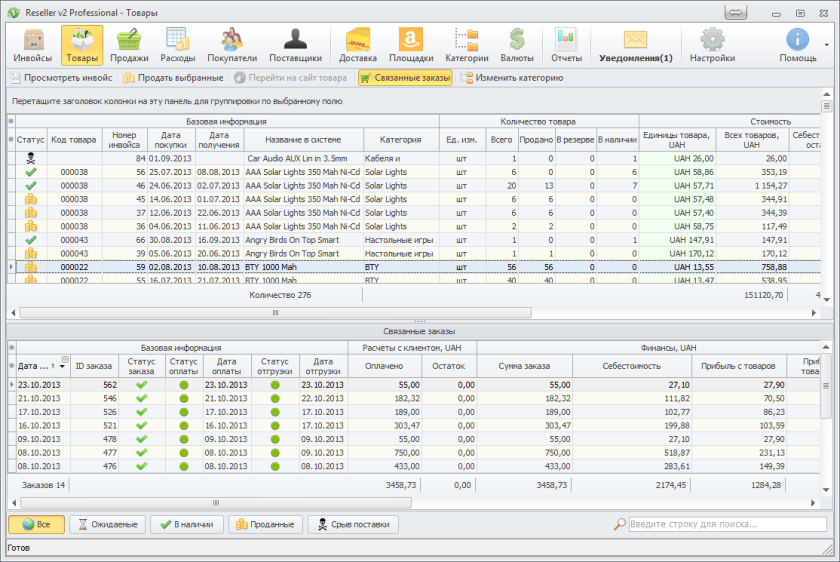
Task: Click Продать выбранные button
Action: tap(173, 77)
